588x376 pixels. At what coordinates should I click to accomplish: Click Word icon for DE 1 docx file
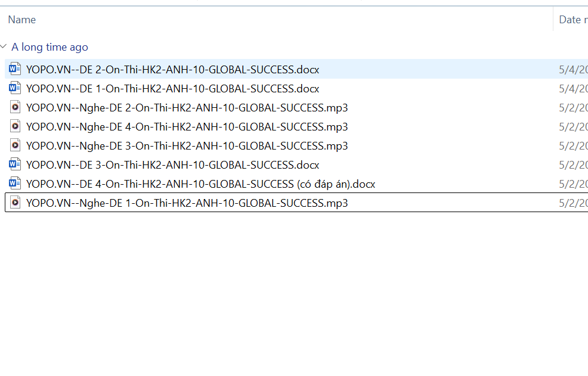(15, 88)
